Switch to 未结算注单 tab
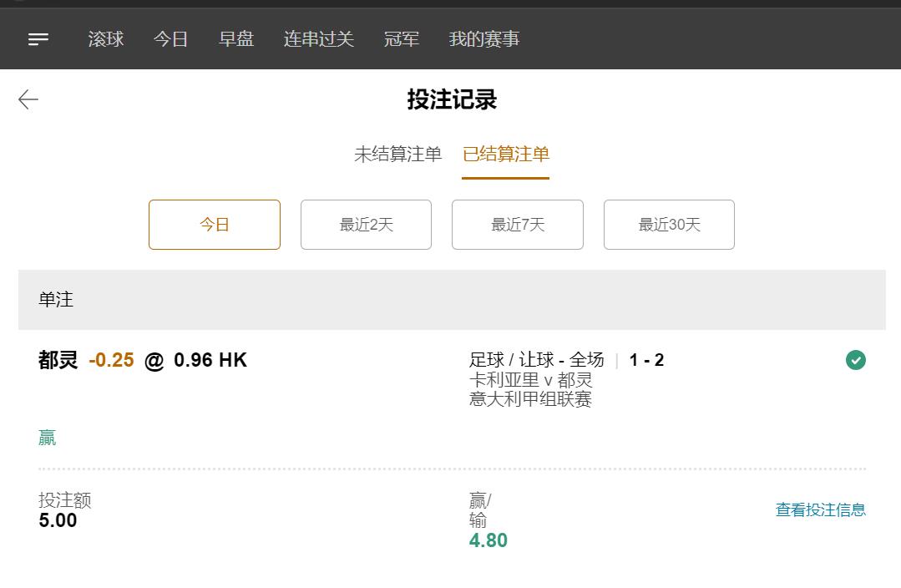 click(397, 154)
